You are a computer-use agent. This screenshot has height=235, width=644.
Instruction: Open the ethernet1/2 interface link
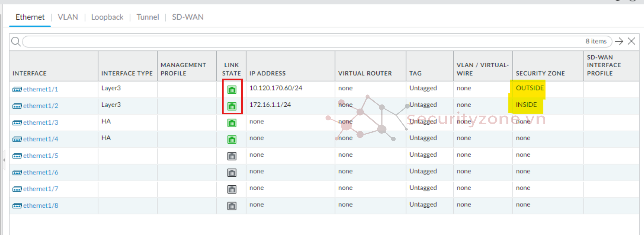click(x=40, y=106)
